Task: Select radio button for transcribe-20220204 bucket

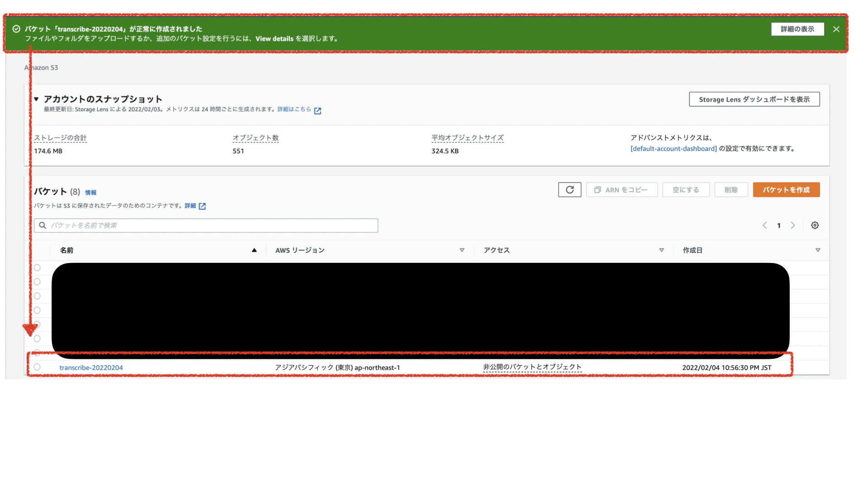Action: pyautogui.click(x=37, y=367)
